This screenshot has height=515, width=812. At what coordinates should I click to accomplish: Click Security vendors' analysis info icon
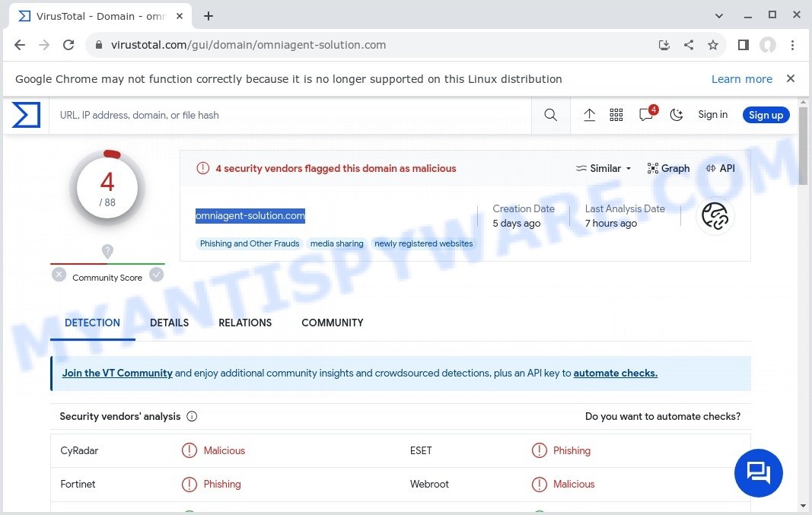(192, 416)
